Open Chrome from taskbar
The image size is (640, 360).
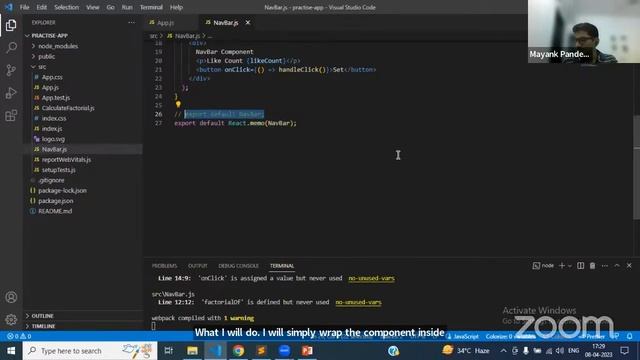click(x=238, y=351)
